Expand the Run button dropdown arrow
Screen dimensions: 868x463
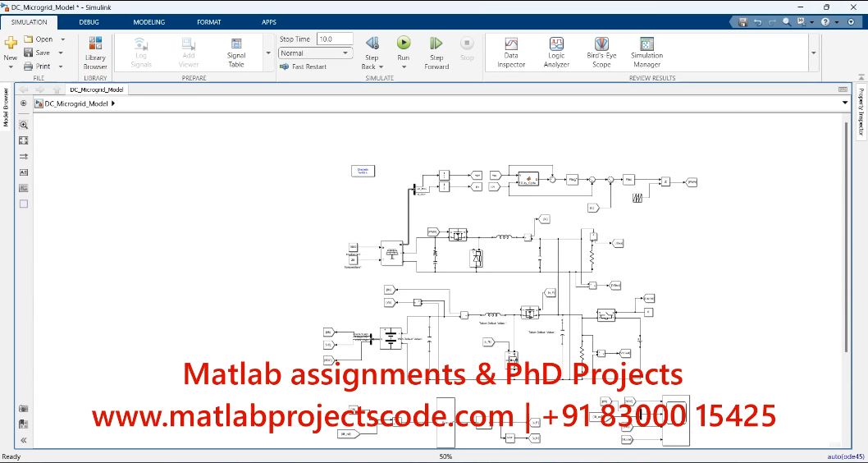[404, 67]
